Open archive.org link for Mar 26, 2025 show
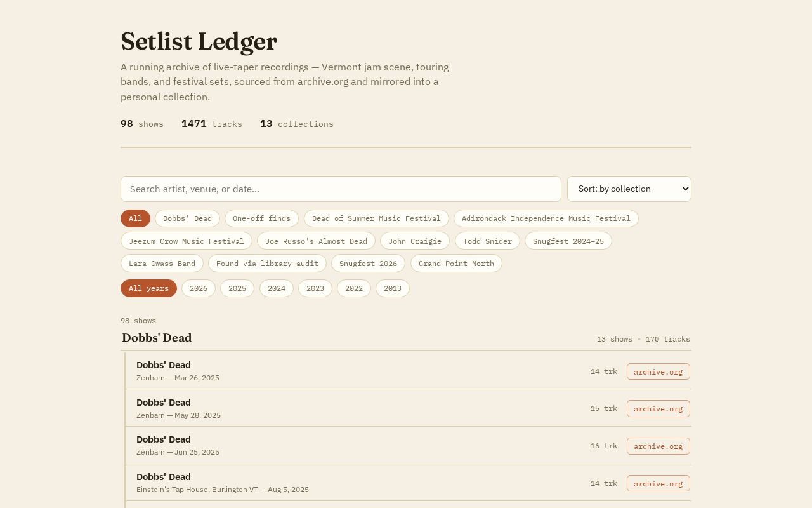 (x=658, y=371)
